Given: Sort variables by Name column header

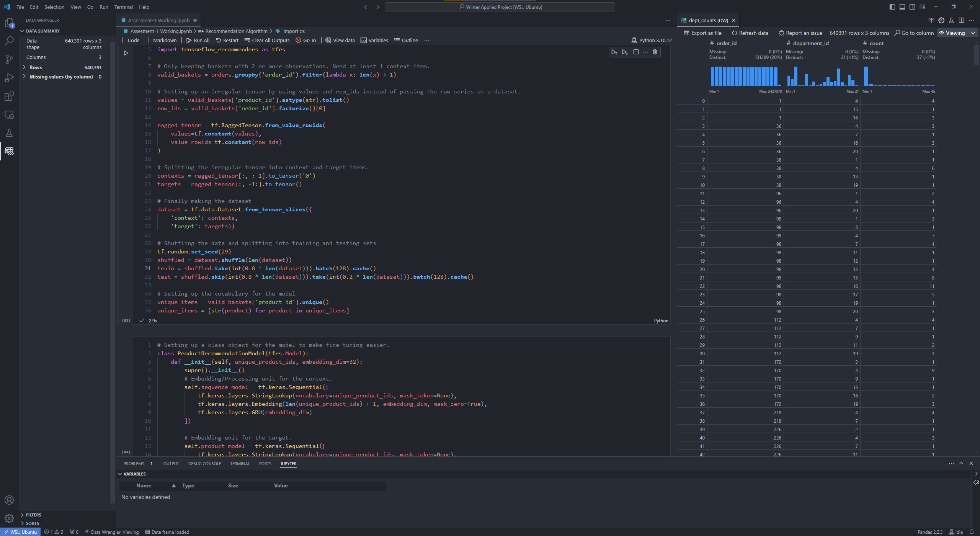Looking at the screenshot, I should pyautogui.click(x=144, y=485).
